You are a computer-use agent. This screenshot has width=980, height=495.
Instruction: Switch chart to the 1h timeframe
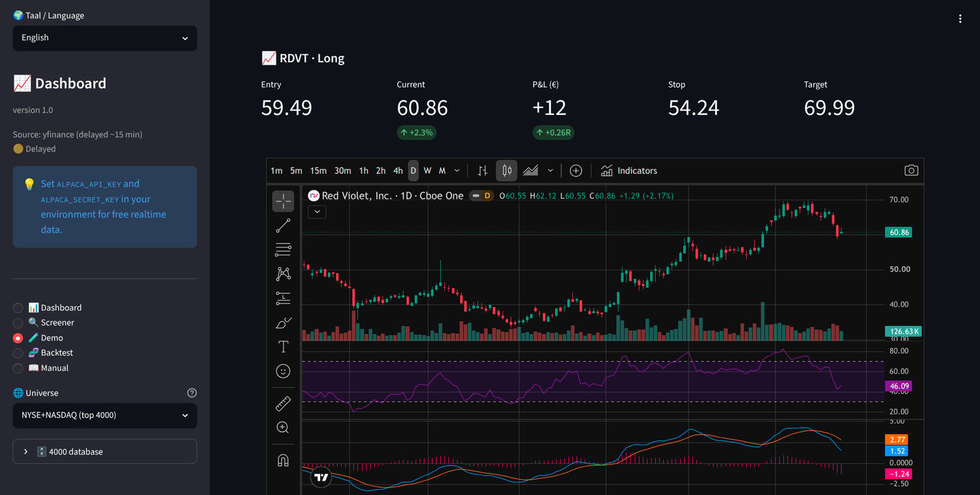(x=364, y=171)
